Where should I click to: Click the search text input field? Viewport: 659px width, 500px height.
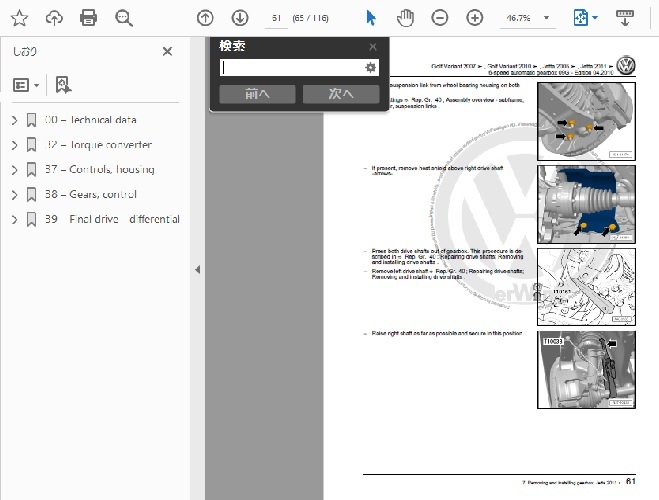(291, 67)
